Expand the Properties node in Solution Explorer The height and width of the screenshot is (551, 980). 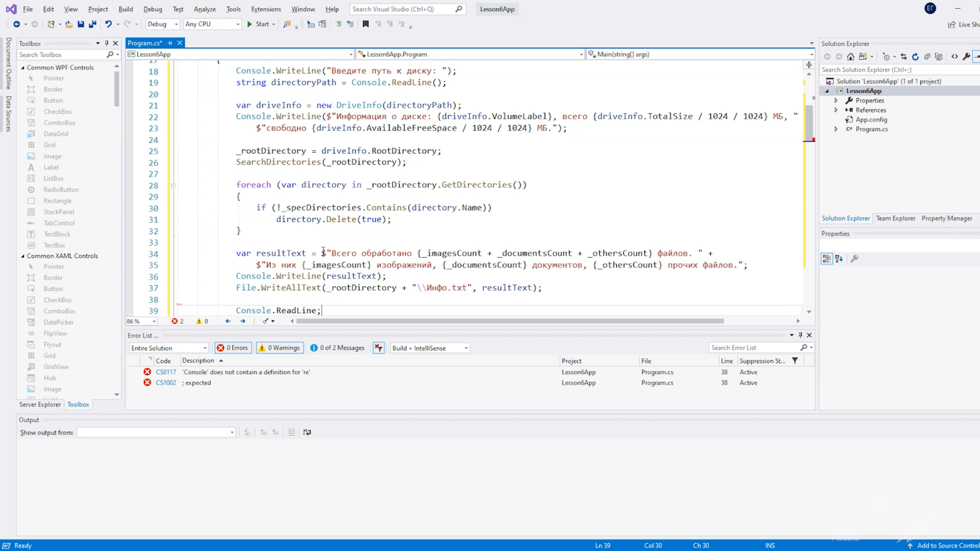point(836,100)
